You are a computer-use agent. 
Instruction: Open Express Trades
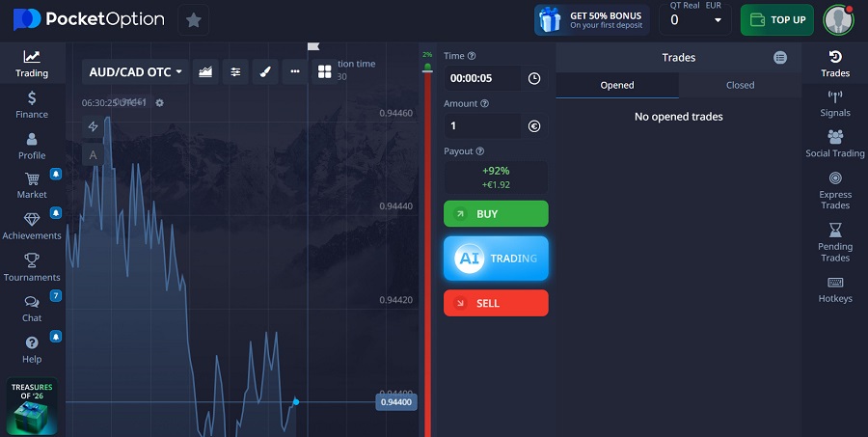(x=835, y=191)
